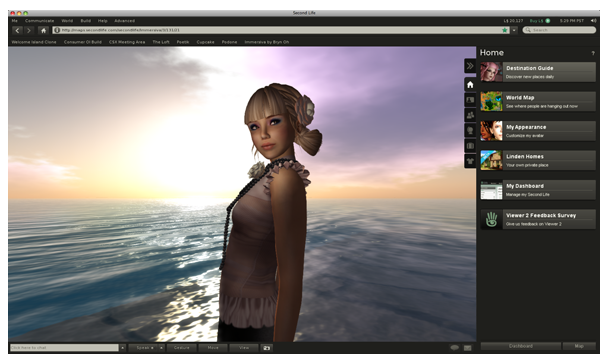Click the 5:29 PM PST clock text
Screen dimensions: 608x364
(x=572, y=21)
